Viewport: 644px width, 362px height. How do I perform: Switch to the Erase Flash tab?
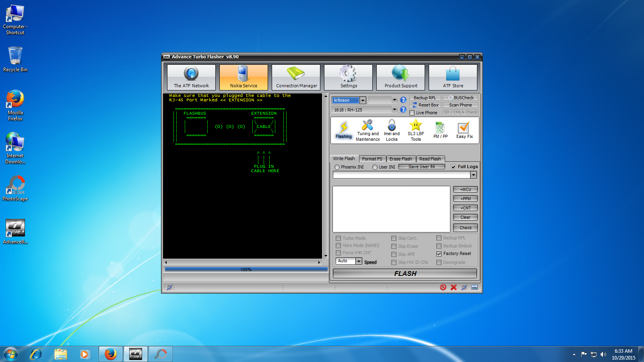pyautogui.click(x=401, y=159)
